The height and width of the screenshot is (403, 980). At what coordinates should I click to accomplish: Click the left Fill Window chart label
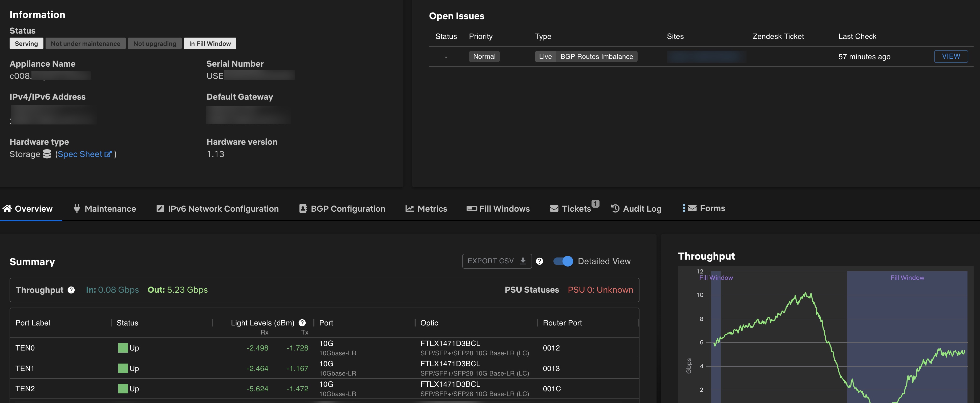[716, 278]
